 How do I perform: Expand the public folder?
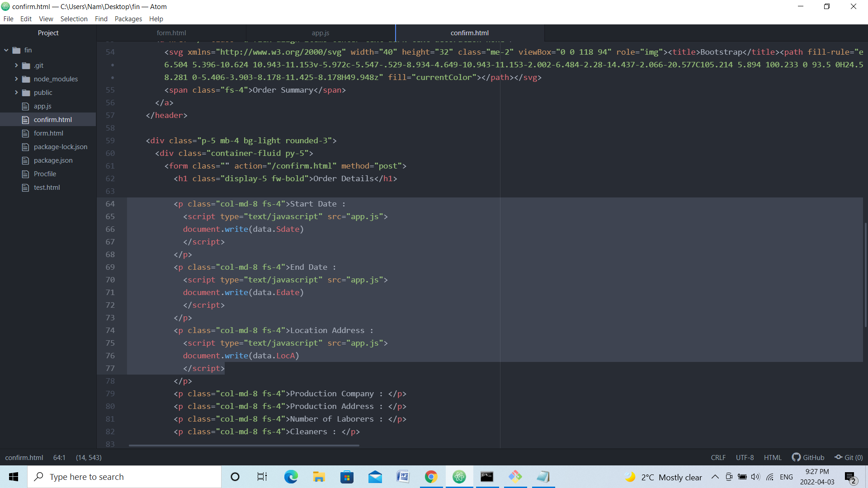tap(16, 93)
